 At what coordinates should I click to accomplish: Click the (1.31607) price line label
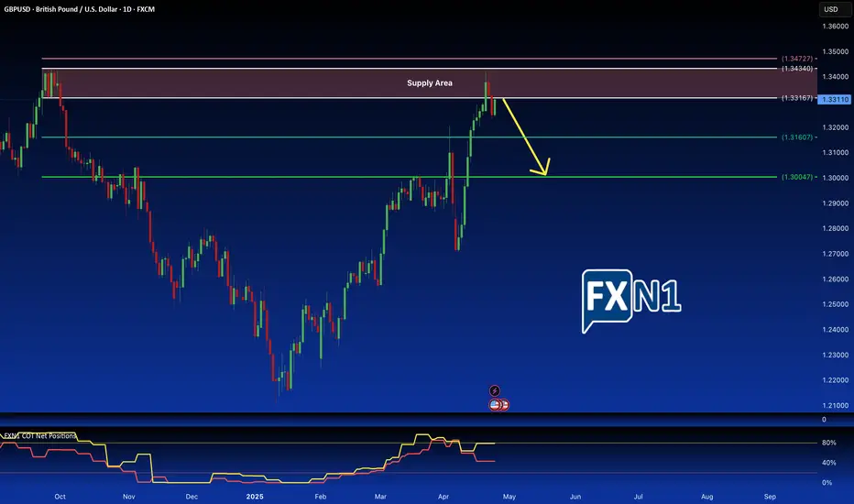pos(797,137)
